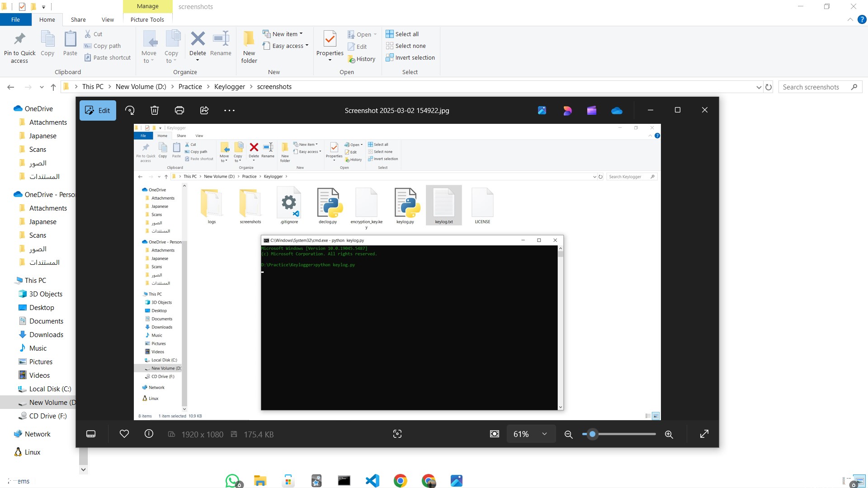
Task: Click the zoom slider track
Action: 619,434
